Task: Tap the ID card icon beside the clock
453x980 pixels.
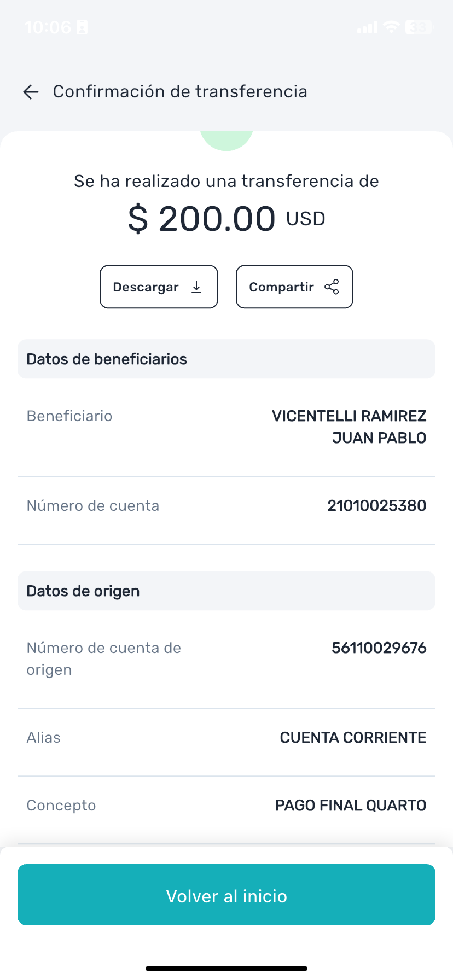Action: click(82, 27)
